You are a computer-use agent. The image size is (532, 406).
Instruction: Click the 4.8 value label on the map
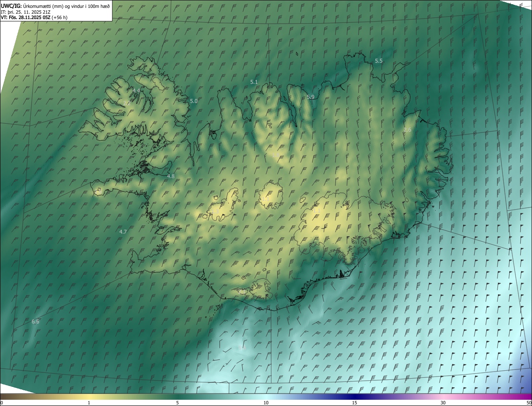tap(171, 176)
